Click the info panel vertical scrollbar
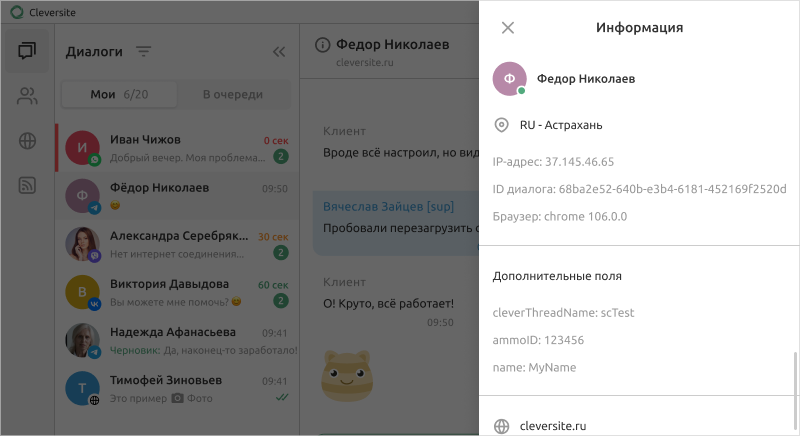 pyautogui.click(x=796, y=390)
